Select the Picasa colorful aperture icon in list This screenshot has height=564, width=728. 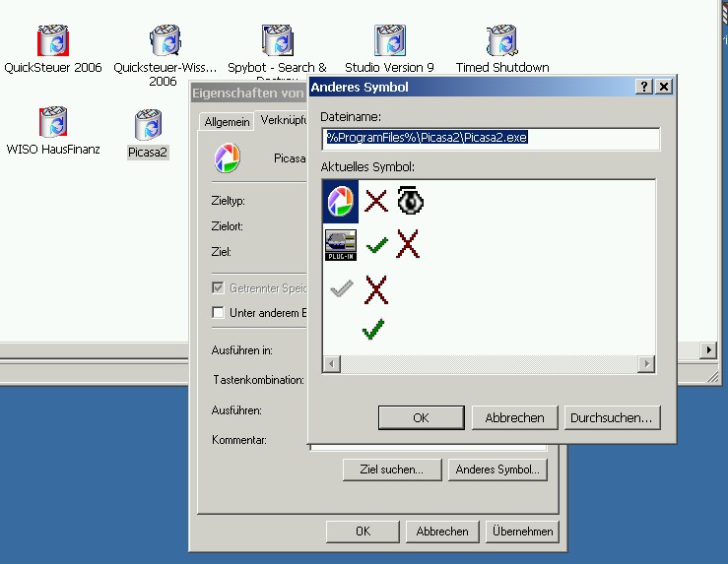click(x=340, y=202)
